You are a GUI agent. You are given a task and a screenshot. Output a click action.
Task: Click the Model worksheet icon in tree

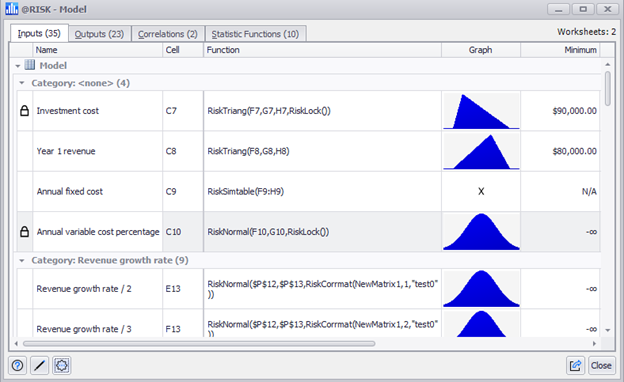(x=30, y=65)
